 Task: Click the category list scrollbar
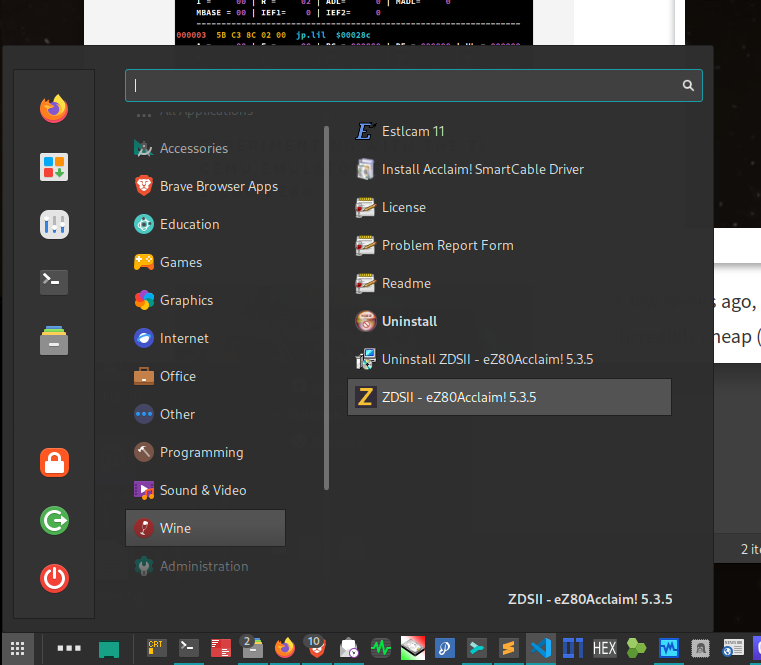coord(326,308)
